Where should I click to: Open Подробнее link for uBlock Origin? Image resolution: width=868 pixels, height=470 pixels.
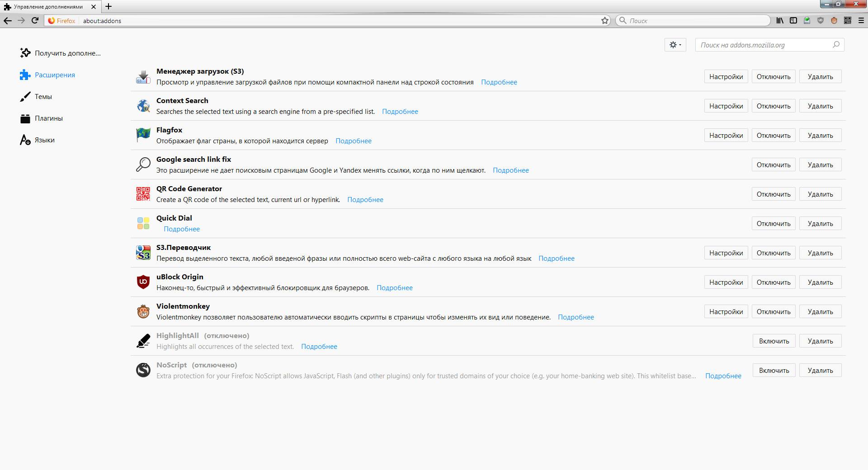[395, 288]
